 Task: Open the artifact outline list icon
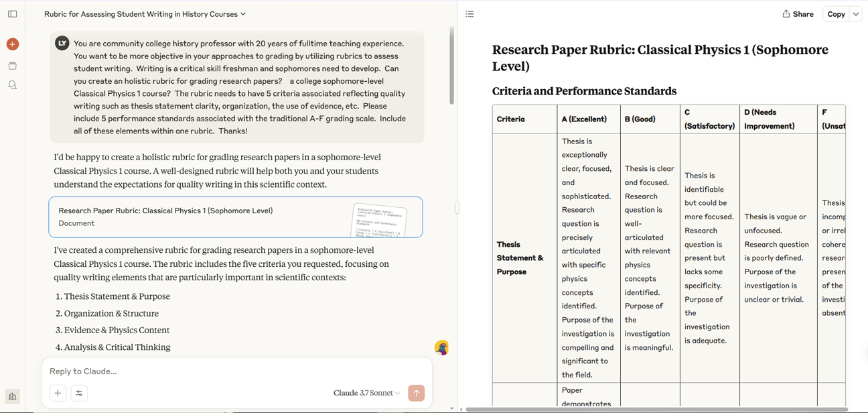(x=469, y=14)
